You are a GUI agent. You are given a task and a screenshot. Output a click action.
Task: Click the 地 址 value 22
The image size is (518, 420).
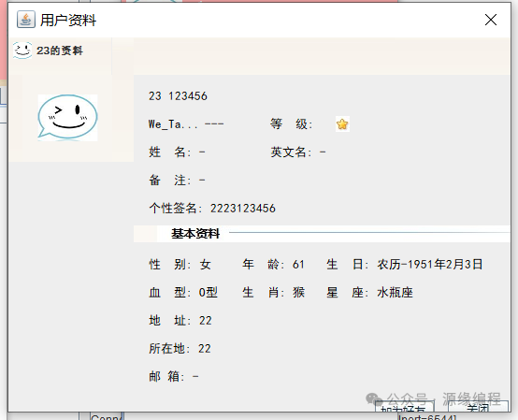click(x=206, y=321)
